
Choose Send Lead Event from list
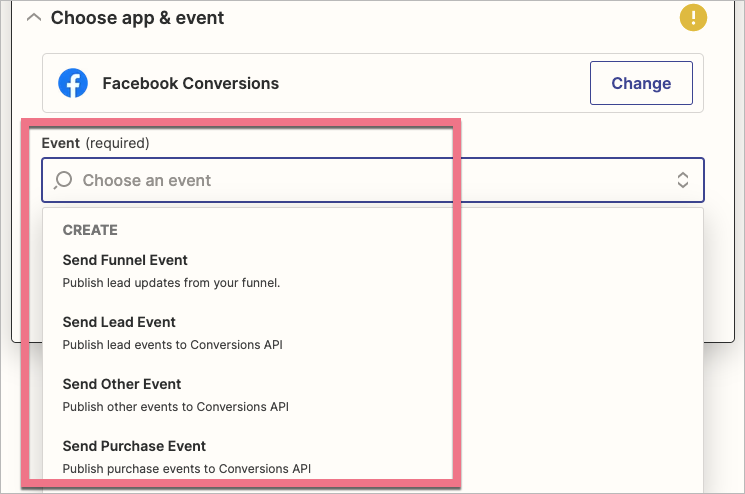[x=119, y=322]
